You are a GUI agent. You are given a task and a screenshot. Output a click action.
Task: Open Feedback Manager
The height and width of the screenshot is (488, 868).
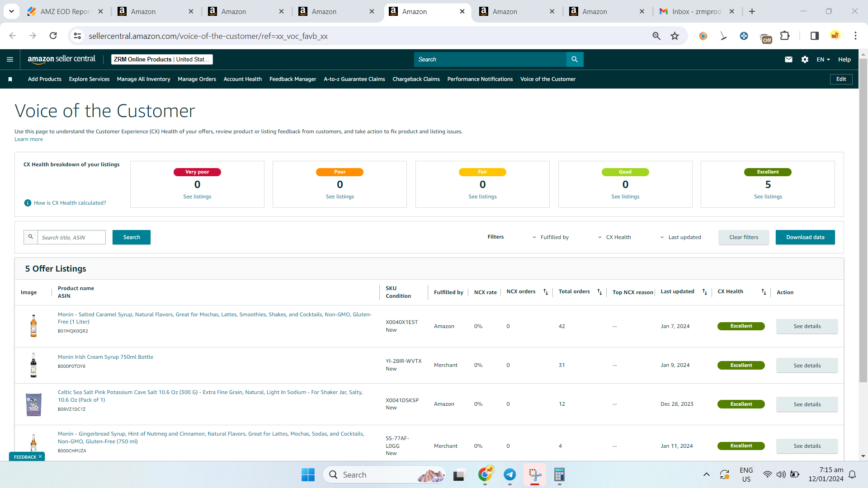(x=293, y=79)
